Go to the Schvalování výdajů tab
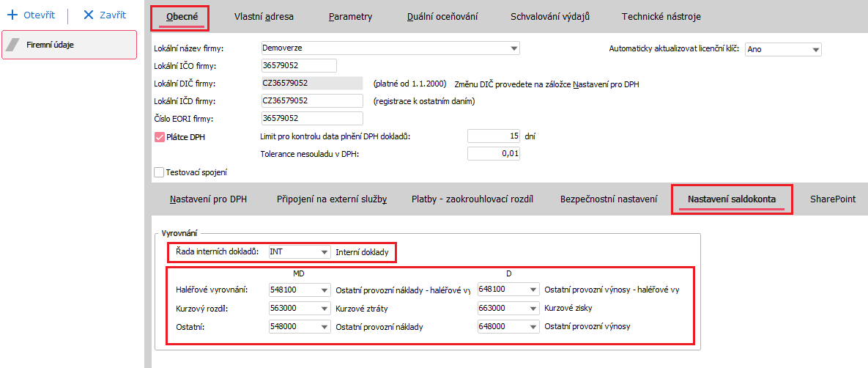Viewport: 868px width, 368px height. [549, 17]
